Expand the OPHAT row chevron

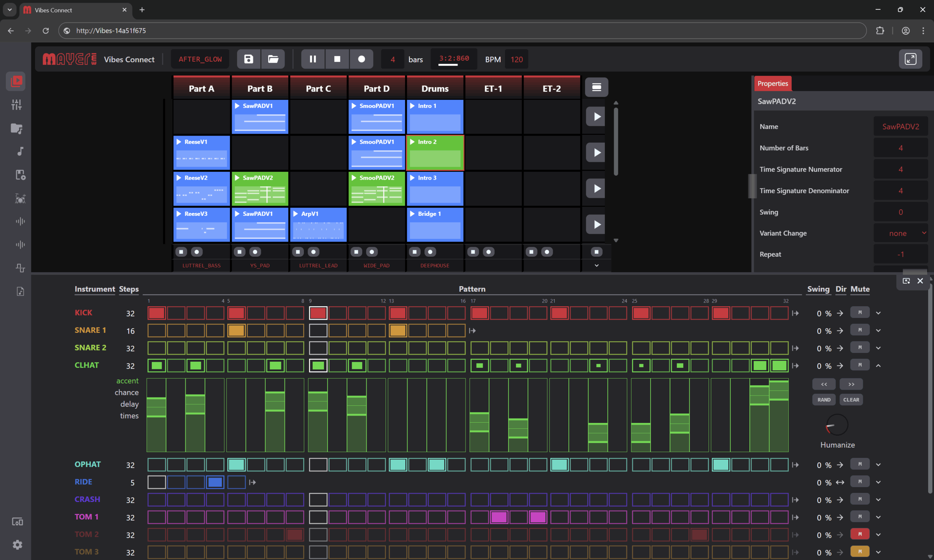[878, 464]
